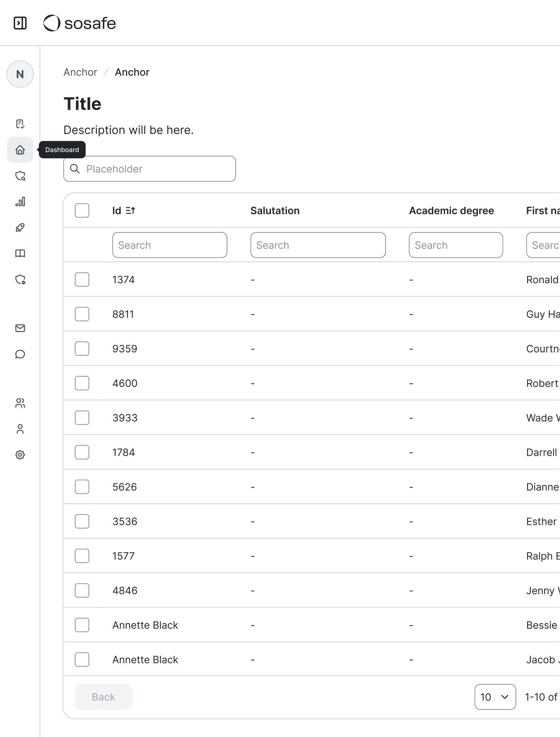Select the checkbox for Id 3933
The width and height of the screenshot is (560, 737).
pos(82,418)
